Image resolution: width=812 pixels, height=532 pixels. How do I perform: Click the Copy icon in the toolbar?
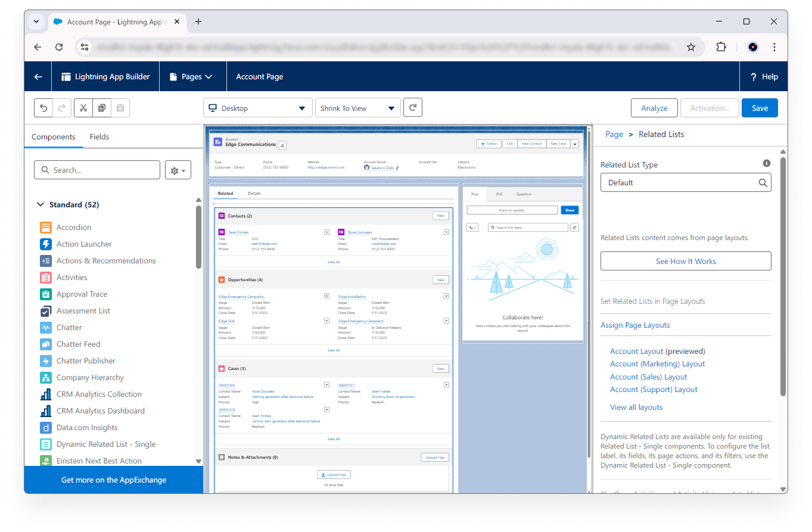(x=102, y=108)
